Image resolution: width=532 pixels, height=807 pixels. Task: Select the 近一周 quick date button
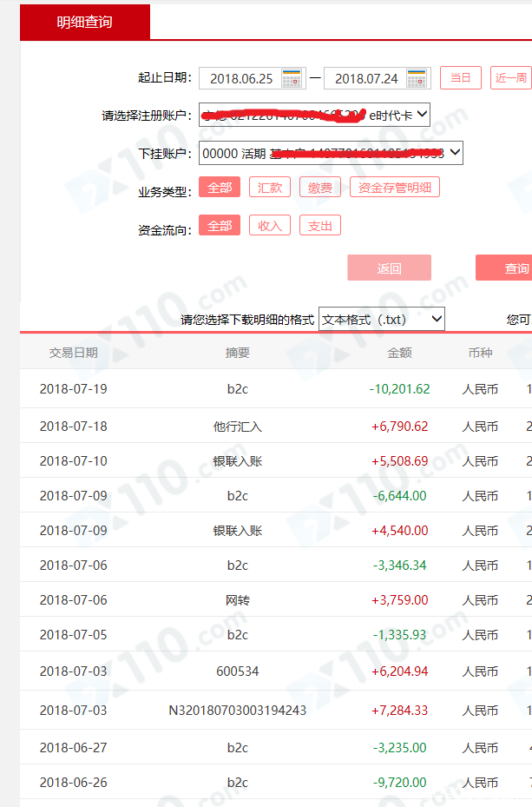point(511,77)
